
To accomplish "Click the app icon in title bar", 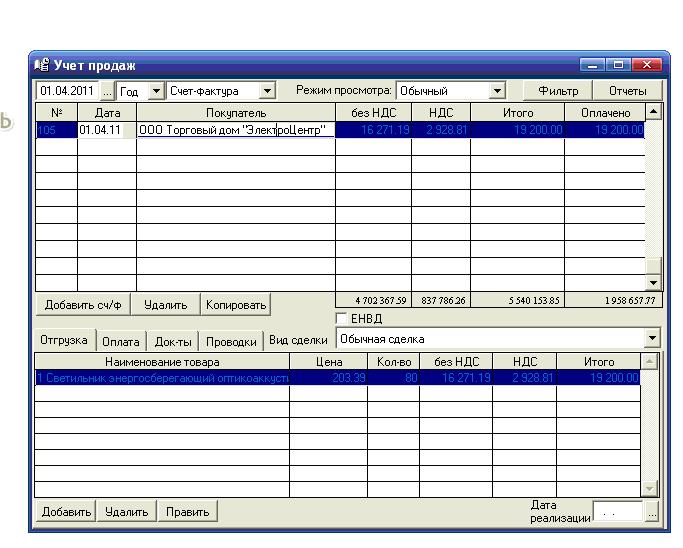I will click(42, 65).
